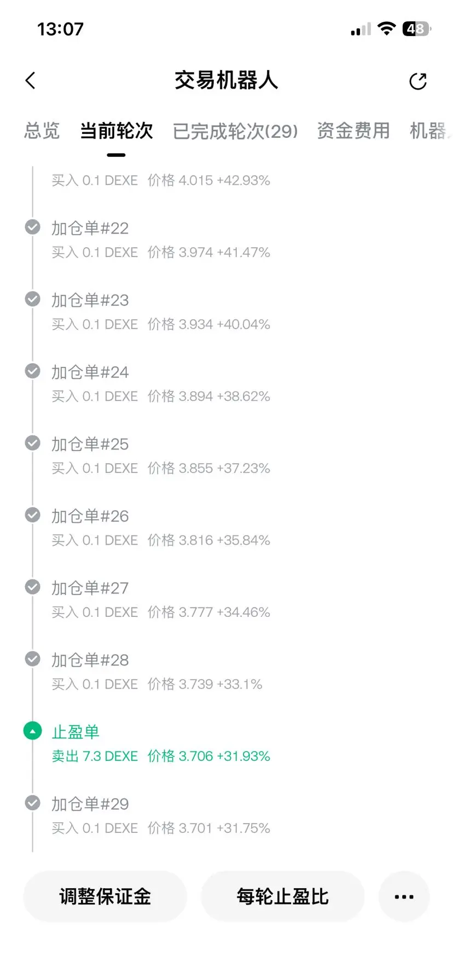Open the 加仓单#28 order entry
The image size is (453, 980).
point(157,672)
